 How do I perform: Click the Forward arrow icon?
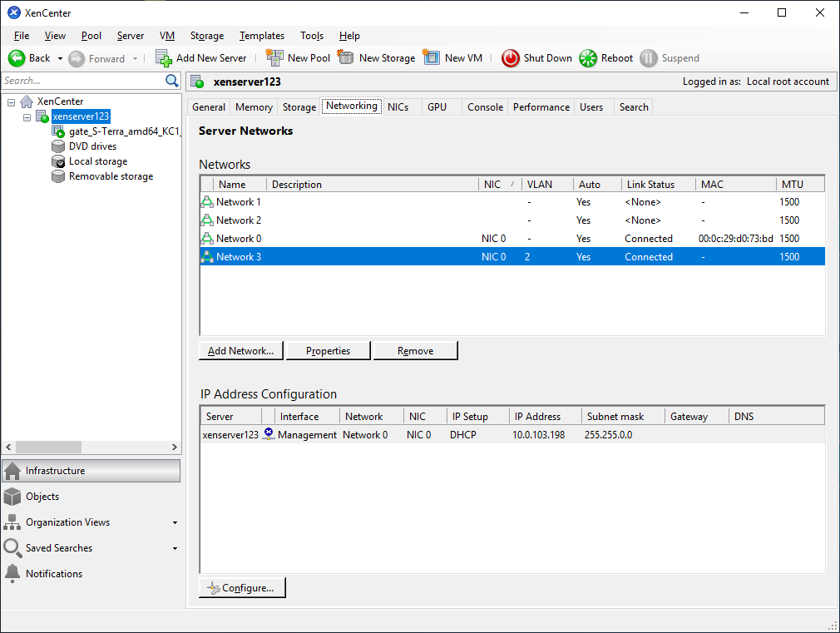pyautogui.click(x=77, y=58)
